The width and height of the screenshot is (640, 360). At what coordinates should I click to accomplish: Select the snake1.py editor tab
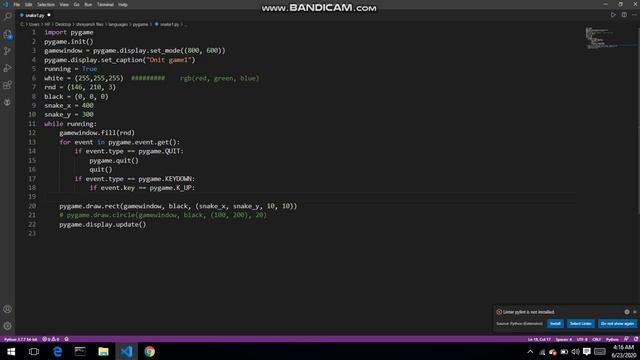pyautogui.click(x=35, y=15)
